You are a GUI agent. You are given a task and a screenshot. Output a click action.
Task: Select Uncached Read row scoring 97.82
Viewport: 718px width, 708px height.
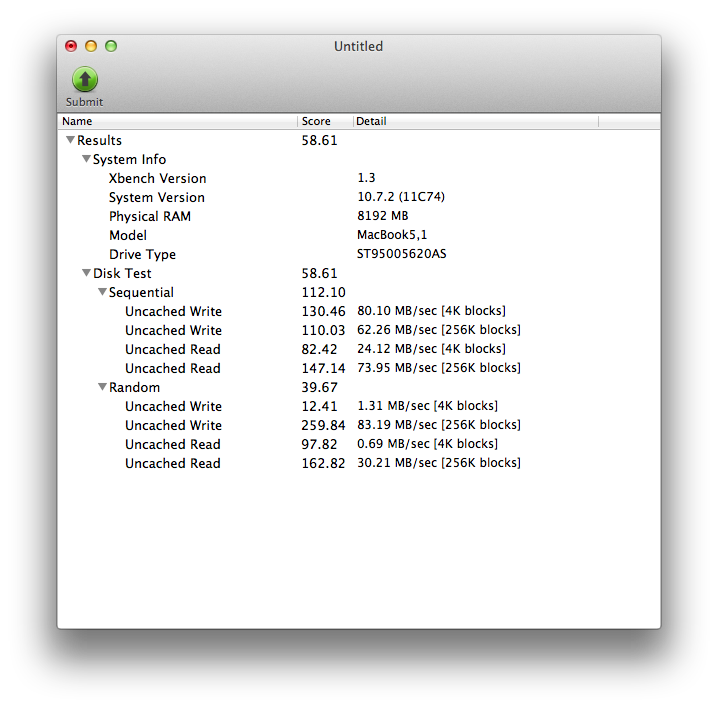359,444
